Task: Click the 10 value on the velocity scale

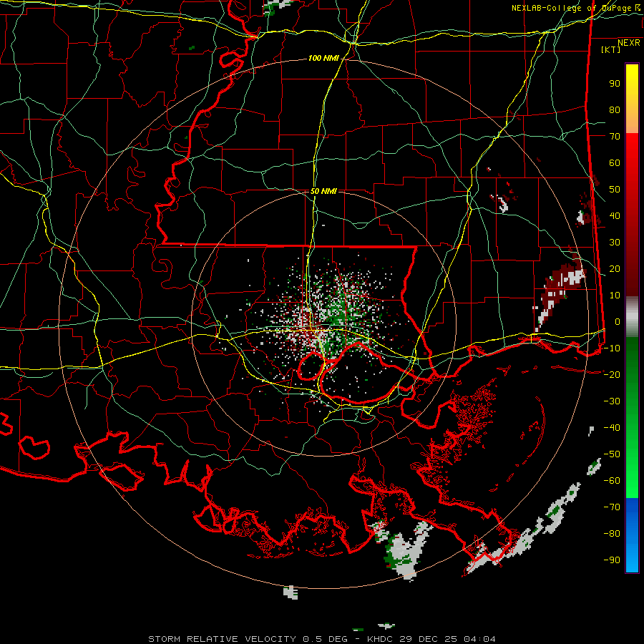Action: point(615,296)
